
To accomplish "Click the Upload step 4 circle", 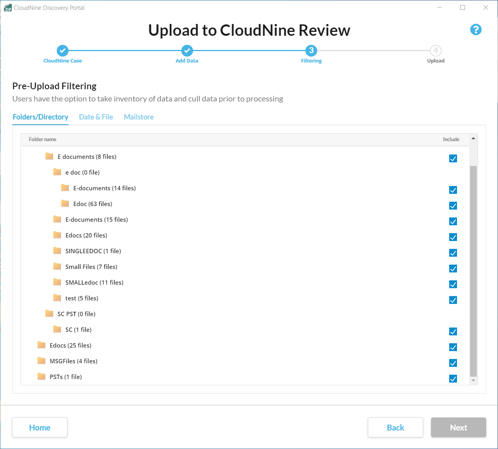I will coord(436,51).
